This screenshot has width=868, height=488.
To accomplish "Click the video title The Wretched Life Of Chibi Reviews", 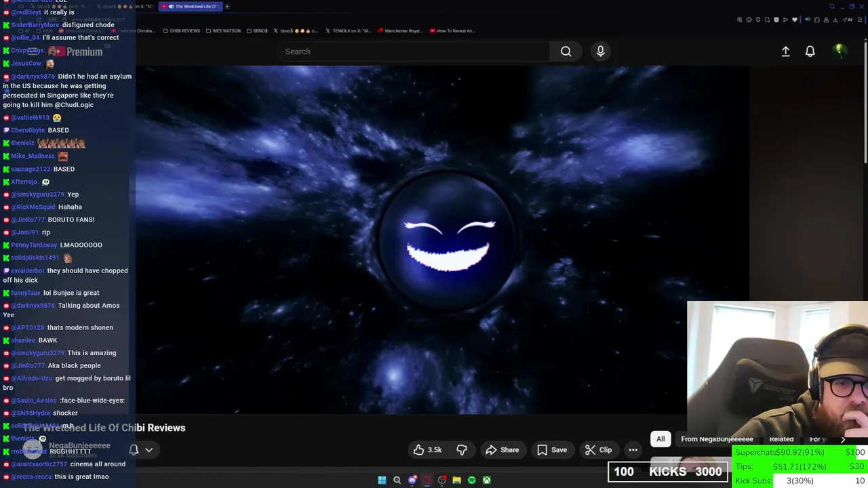I will click(104, 428).
